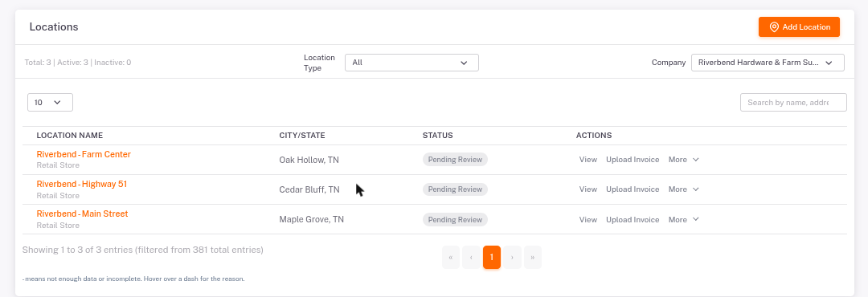Click the Total/Active/Inactive summary text
The height and width of the screenshot is (297, 868).
(x=78, y=63)
